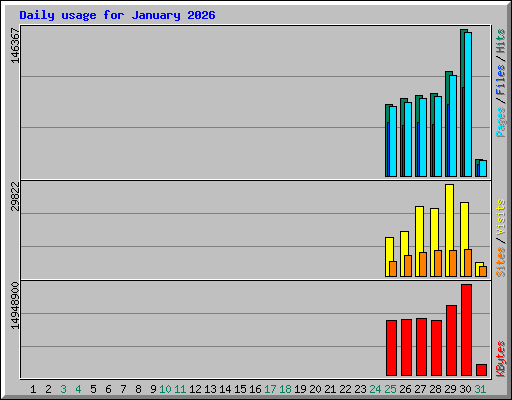The image size is (512, 400).
Task: Click the cyan hits bar for day 27
Action: click(x=423, y=137)
